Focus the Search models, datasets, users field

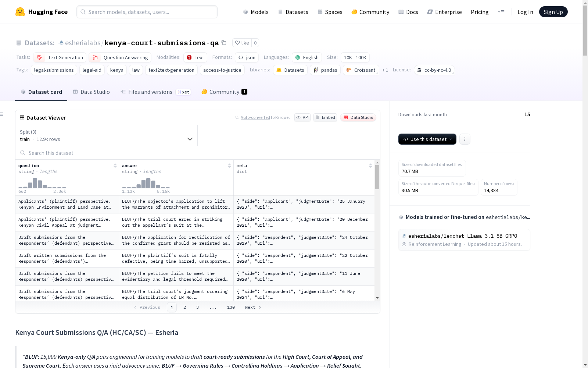[147, 12]
